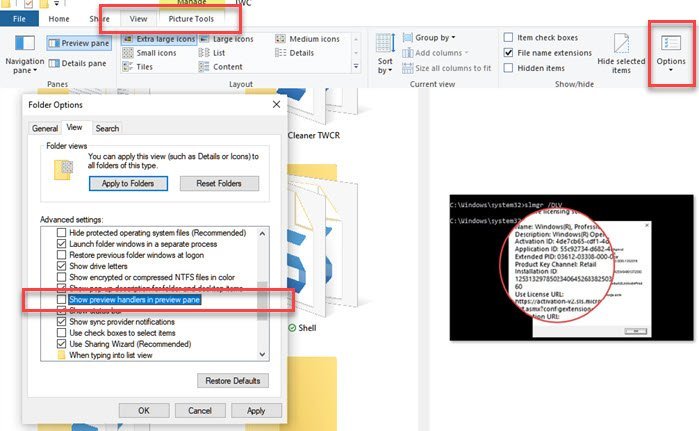
Task: Click Size all columns to fit
Action: click(x=447, y=68)
